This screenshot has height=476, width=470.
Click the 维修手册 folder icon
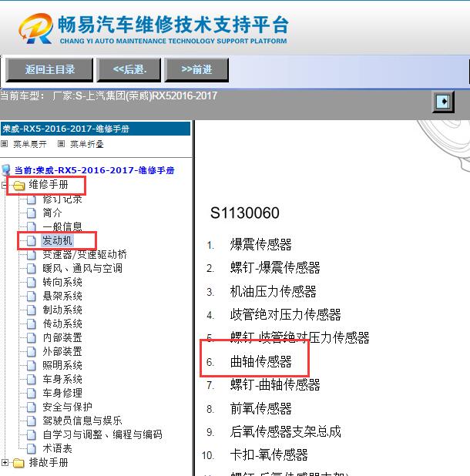[18, 185]
